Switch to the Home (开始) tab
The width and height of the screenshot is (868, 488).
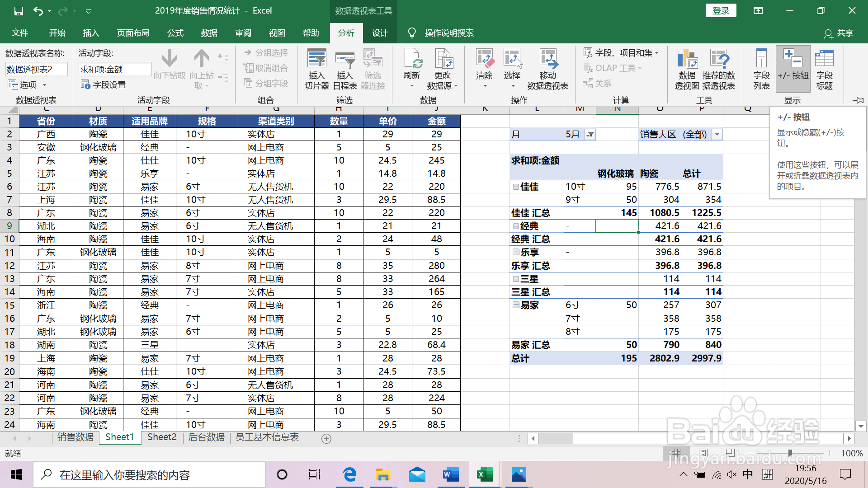pyautogui.click(x=57, y=33)
